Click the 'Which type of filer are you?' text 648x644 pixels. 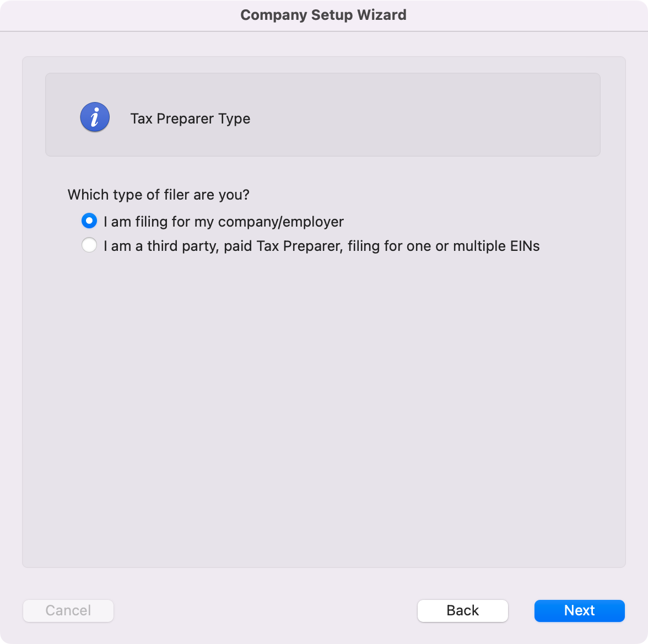pyautogui.click(x=159, y=195)
